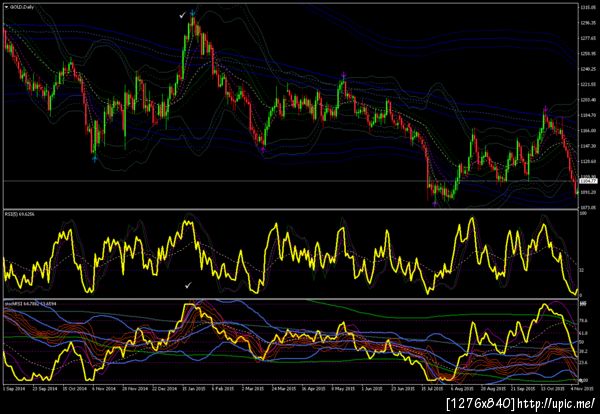
Task: Click the 16 Apr 2015 date label
Action: tap(316, 388)
